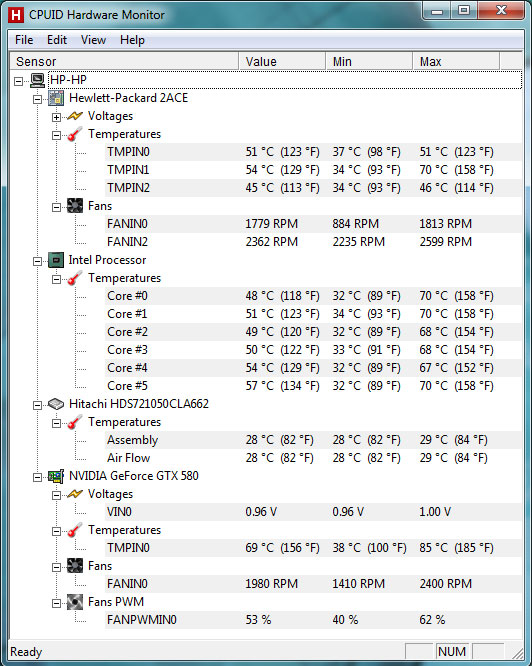Viewport: 532px width, 666px height.
Task: Click the Max column header
Action: tap(456, 62)
